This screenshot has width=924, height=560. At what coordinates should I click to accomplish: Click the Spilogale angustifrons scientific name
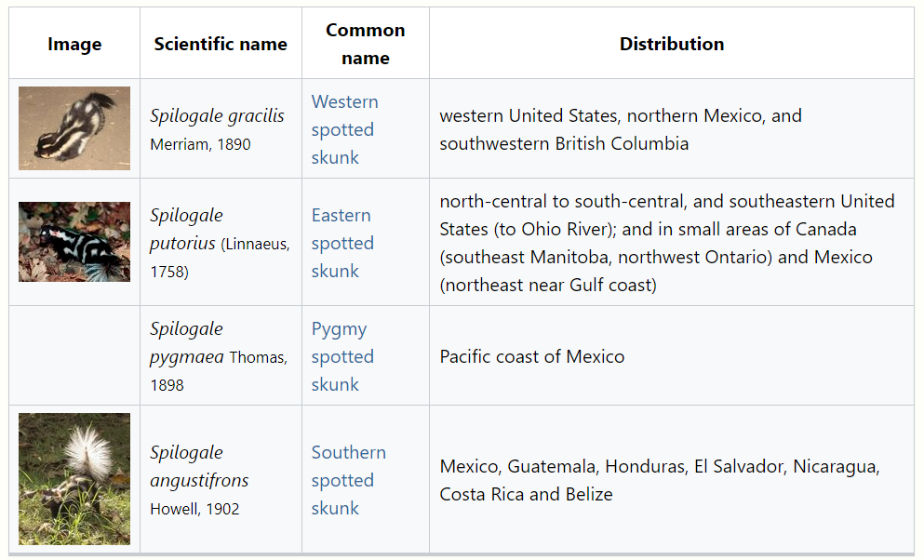(x=199, y=467)
